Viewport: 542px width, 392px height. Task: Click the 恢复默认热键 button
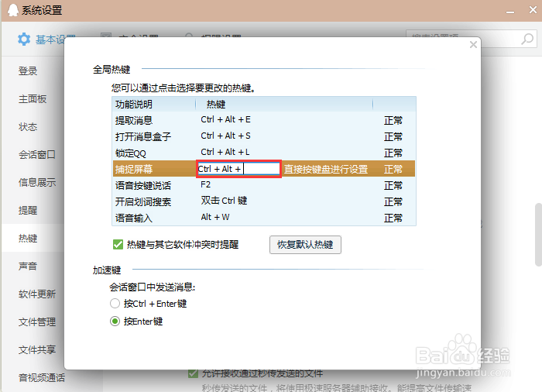pos(305,245)
